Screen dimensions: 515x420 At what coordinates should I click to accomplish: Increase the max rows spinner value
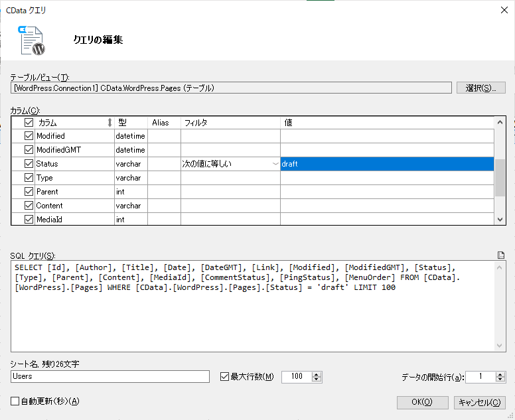point(317,374)
